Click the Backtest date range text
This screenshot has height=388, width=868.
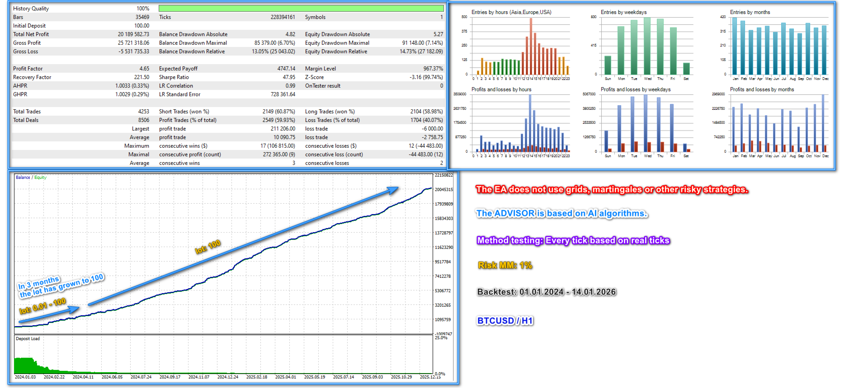click(547, 292)
